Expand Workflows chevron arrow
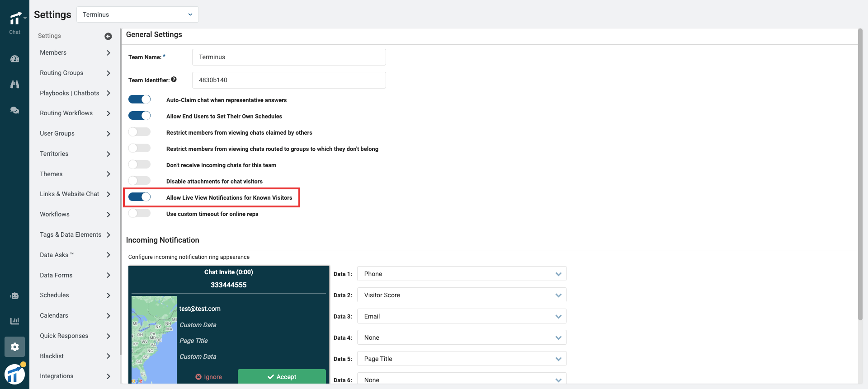 tap(108, 215)
